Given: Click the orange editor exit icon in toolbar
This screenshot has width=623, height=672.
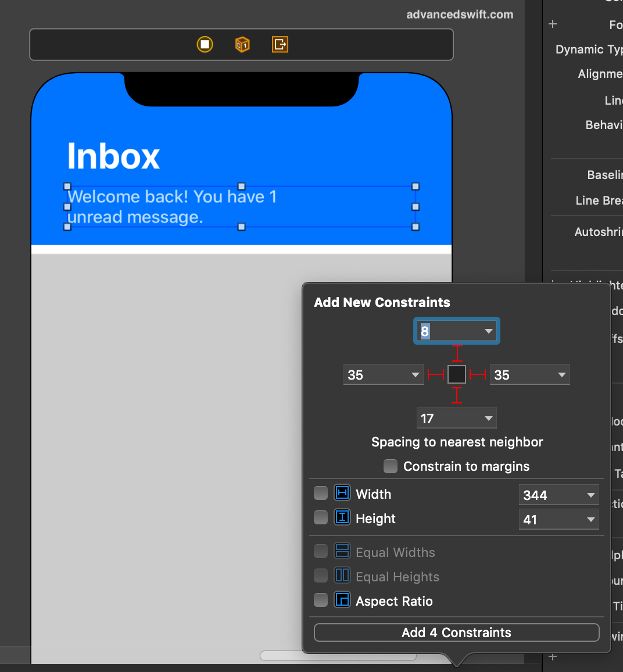Looking at the screenshot, I should tap(280, 44).
